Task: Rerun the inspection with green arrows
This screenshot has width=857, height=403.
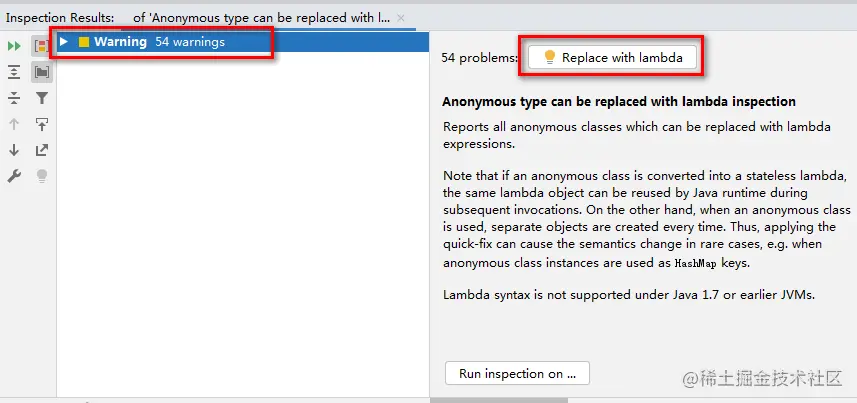Action: [14, 46]
